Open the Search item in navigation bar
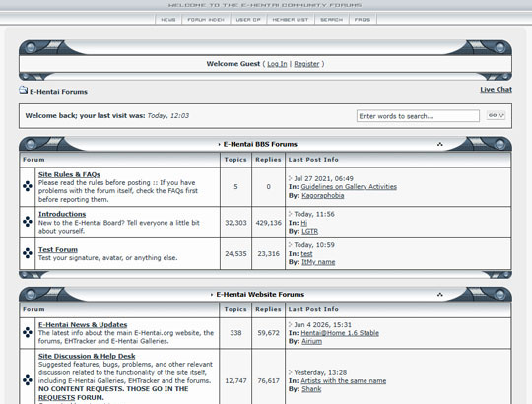 coord(331,20)
